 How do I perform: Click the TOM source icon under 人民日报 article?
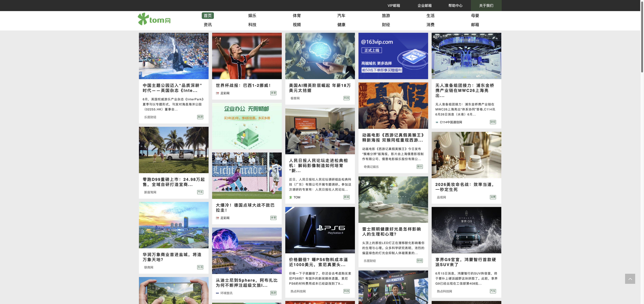(x=290, y=197)
